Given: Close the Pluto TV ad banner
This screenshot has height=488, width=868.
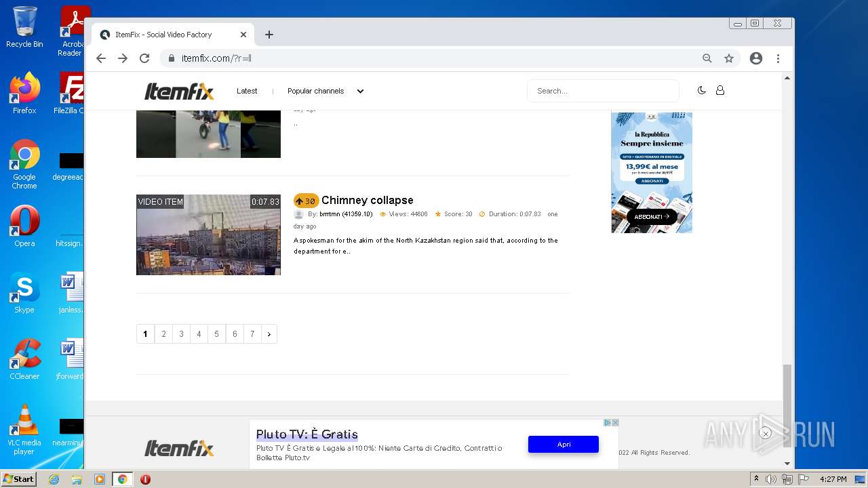Looking at the screenshot, I should click(x=615, y=422).
